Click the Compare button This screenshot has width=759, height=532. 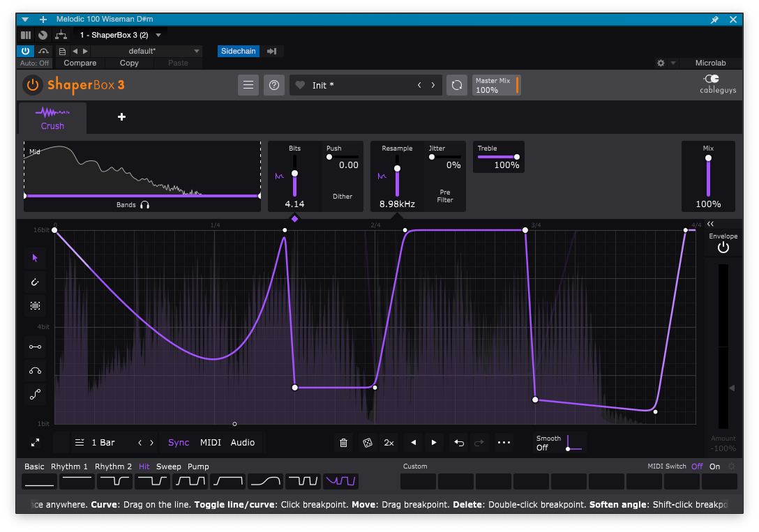coord(80,63)
